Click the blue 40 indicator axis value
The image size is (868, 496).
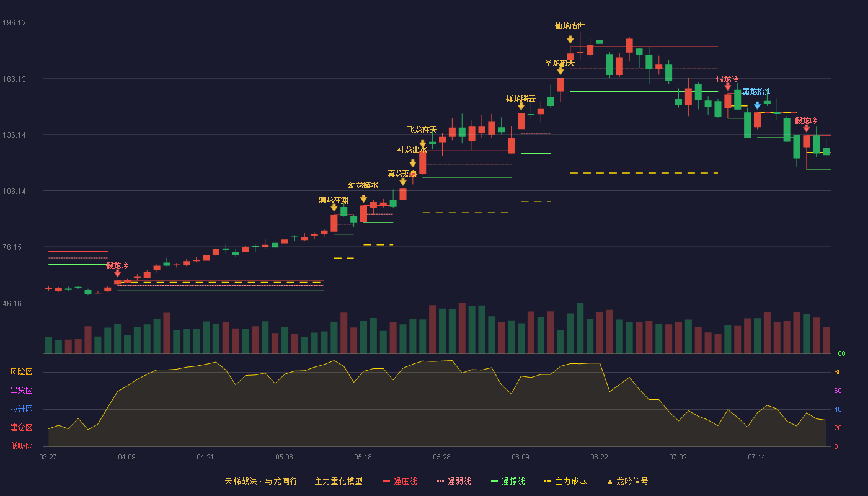point(838,410)
